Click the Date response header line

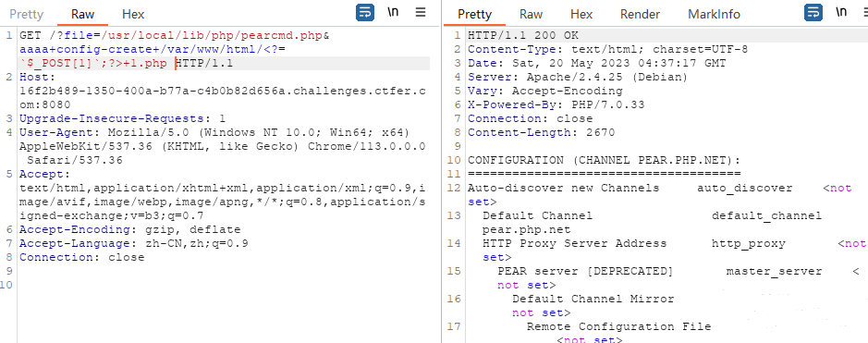[597, 63]
